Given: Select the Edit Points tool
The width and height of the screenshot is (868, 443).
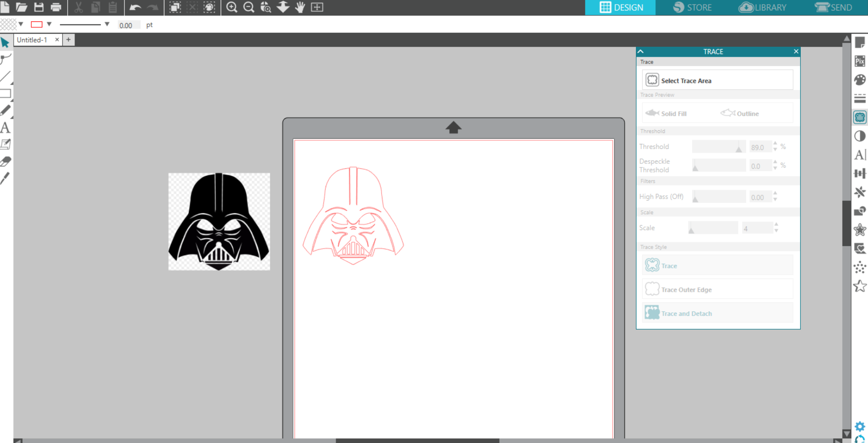Looking at the screenshot, I should pos(5,59).
